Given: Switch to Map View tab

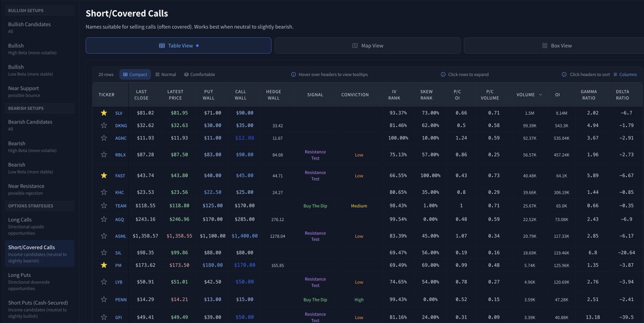Looking at the screenshot, I should click(368, 46).
